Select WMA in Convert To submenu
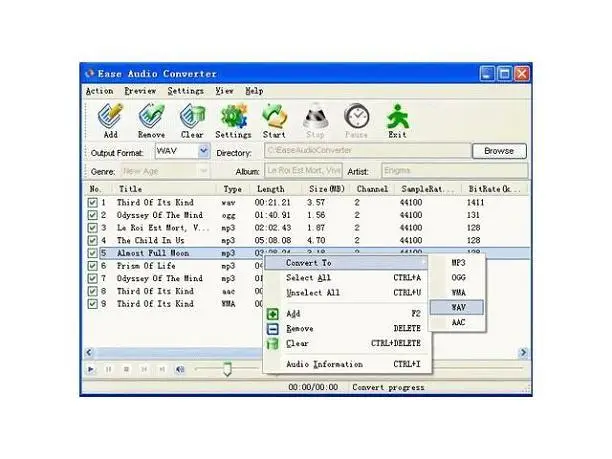Image resolution: width=612 pixels, height=459 pixels. coord(457,292)
